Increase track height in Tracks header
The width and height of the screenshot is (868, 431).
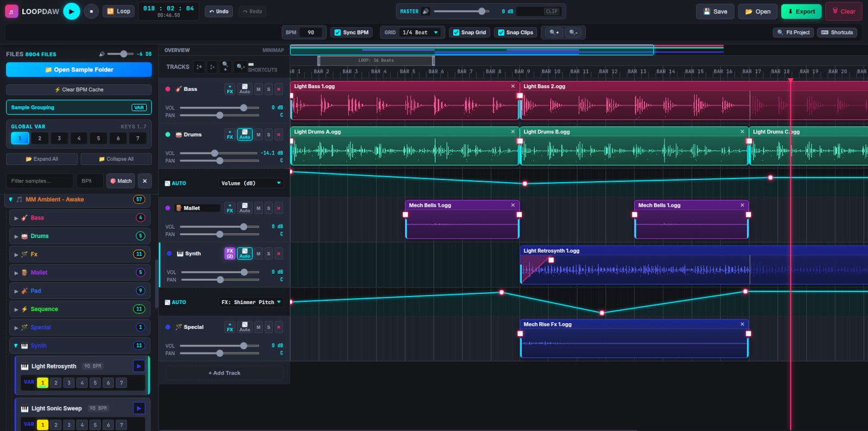199,67
